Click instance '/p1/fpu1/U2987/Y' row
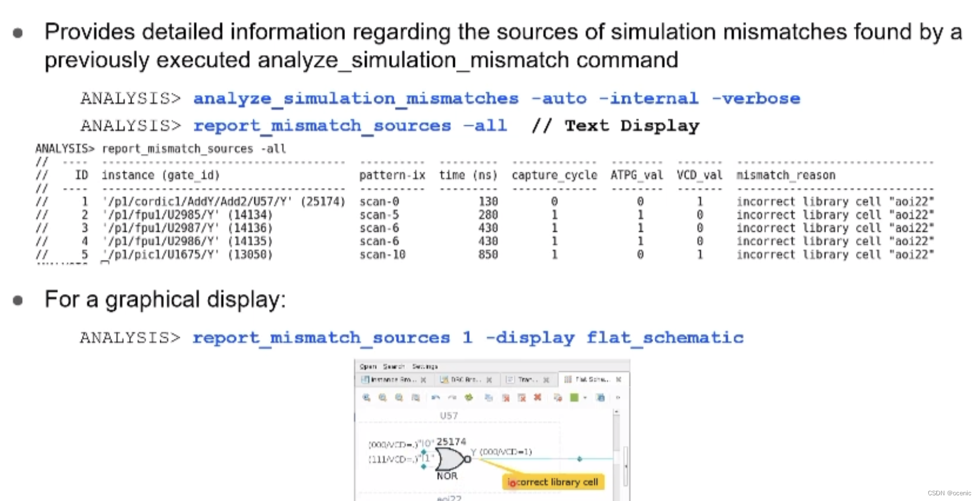 (x=187, y=228)
